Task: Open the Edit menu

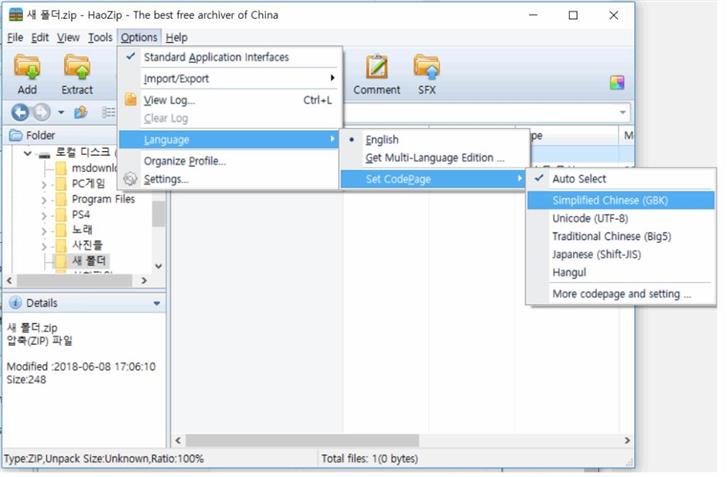Action: 40,38
